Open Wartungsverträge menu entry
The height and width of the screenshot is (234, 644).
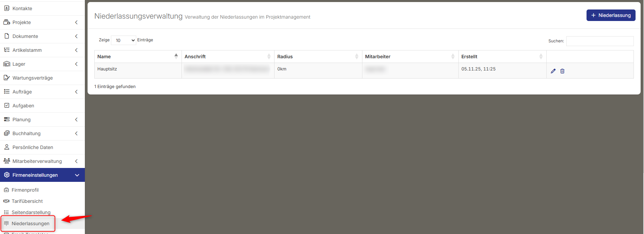tap(42, 78)
